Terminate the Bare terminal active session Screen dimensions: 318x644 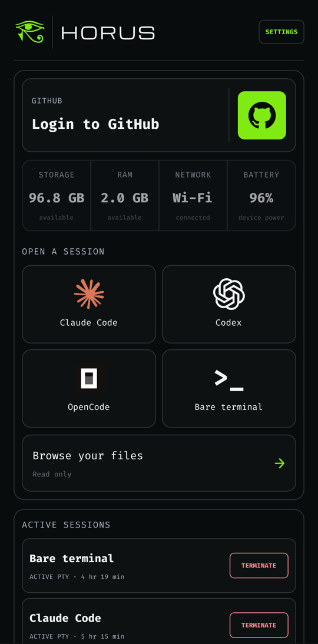click(259, 566)
